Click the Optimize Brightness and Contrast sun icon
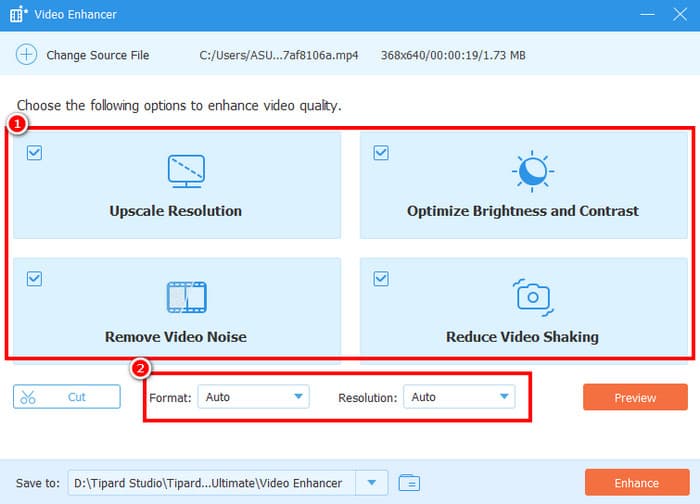Screen dimensions: 700x504 (529, 171)
